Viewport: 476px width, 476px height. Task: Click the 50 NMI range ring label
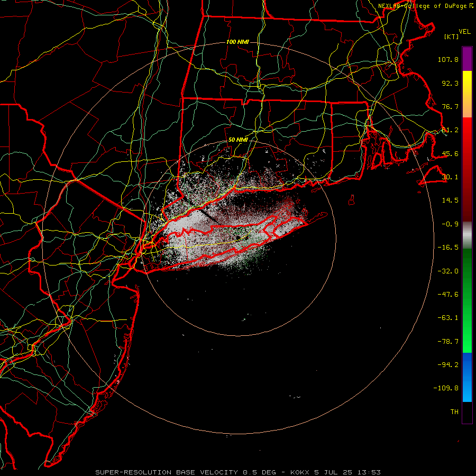[238, 140]
